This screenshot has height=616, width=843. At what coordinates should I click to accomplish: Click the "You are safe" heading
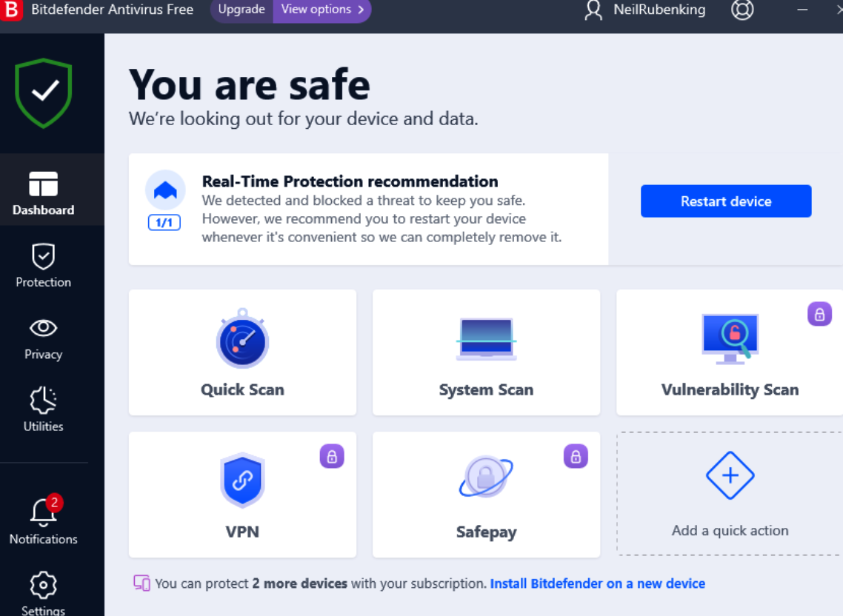(x=250, y=84)
